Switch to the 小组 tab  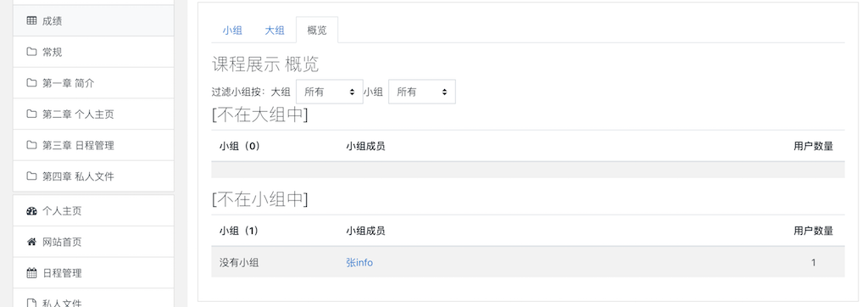232,31
